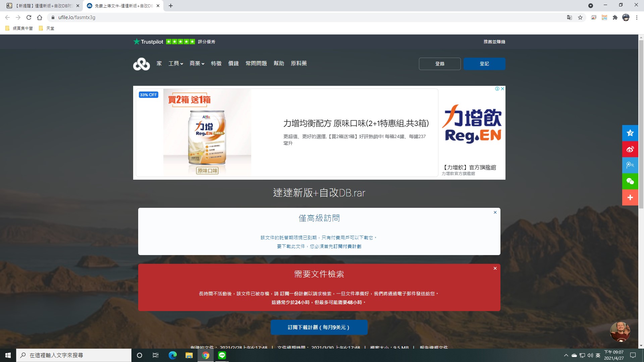Screen dimensions: 644x362
Task: Open the 推薦並賺錢 referral link
Action: pos(494,42)
